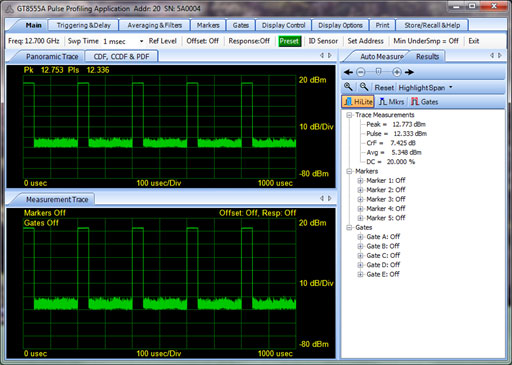This screenshot has height=365, width=512.
Task: Expand Gate A: Off node
Action: click(360, 237)
